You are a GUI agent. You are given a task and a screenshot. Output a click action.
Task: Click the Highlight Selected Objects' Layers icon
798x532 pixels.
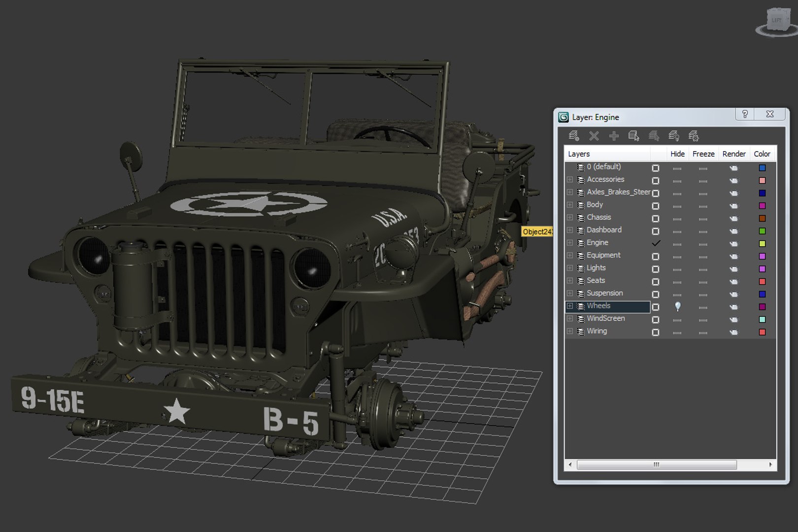654,136
